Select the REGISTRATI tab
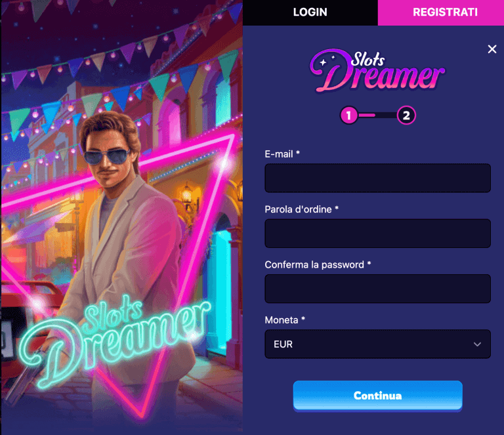 [445, 12]
